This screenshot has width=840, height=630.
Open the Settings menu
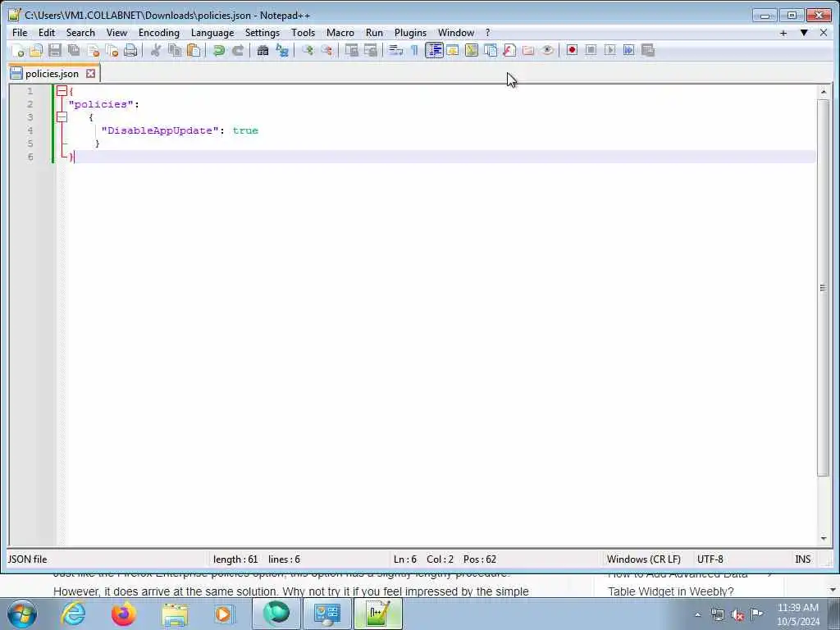(x=262, y=33)
